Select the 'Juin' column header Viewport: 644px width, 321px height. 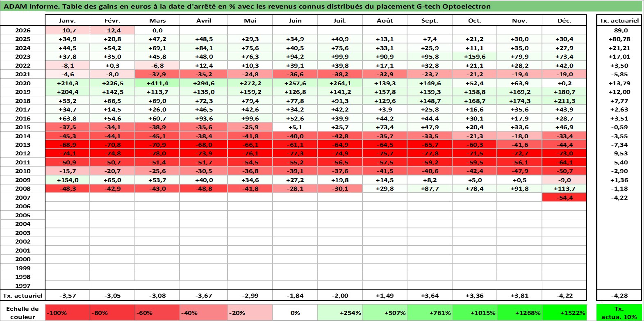click(x=295, y=20)
